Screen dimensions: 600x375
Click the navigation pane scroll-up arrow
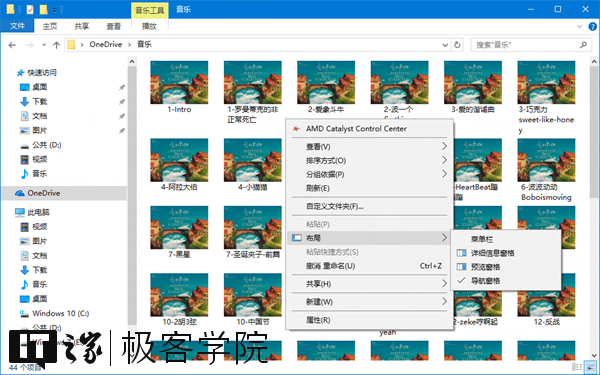coord(132,61)
